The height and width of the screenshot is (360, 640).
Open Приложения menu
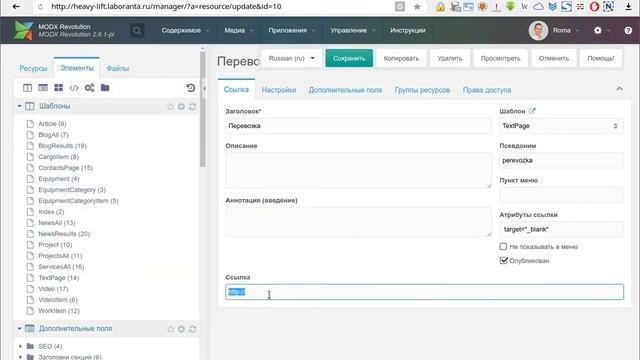pyautogui.click(x=292, y=30)
